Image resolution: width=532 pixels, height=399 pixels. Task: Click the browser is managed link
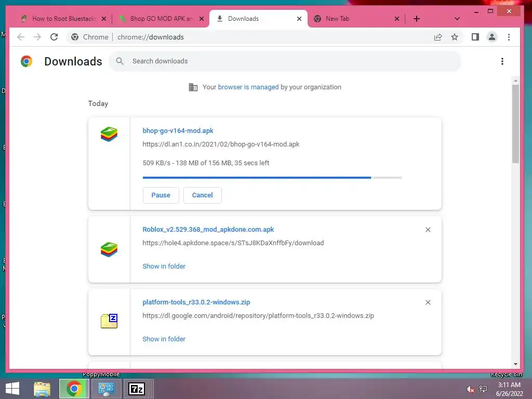coord(248,87)
